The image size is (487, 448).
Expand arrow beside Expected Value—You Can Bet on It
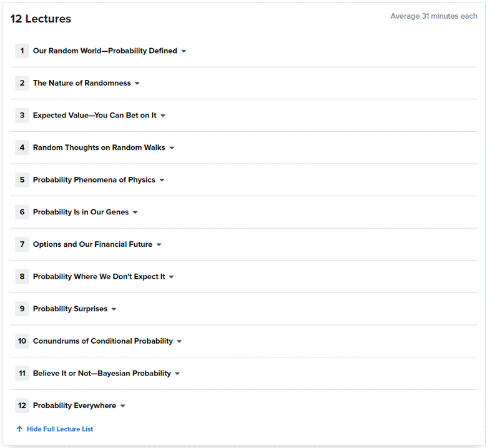[163, 116]
